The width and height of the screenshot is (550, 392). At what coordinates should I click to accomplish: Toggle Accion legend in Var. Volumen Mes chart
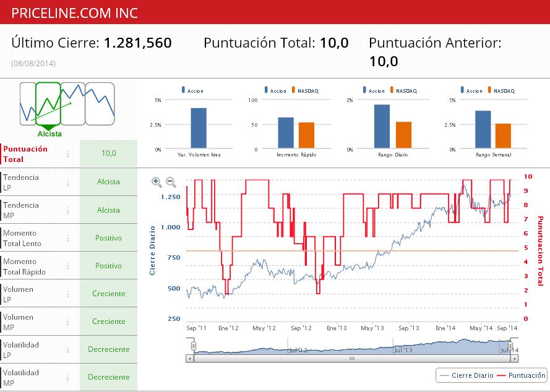click(x=192, y=91)
